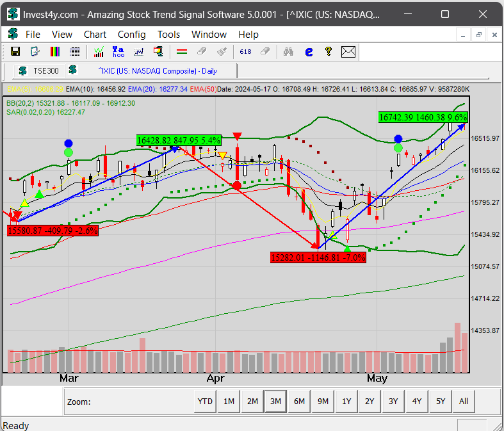Click the envelope email icon
The width and height of the screenshot is (504, 431).
(348, 52)
